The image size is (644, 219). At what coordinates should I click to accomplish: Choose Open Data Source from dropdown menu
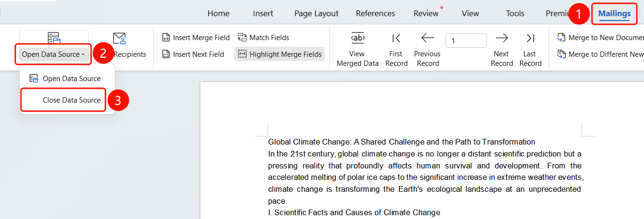pos(67,78)
